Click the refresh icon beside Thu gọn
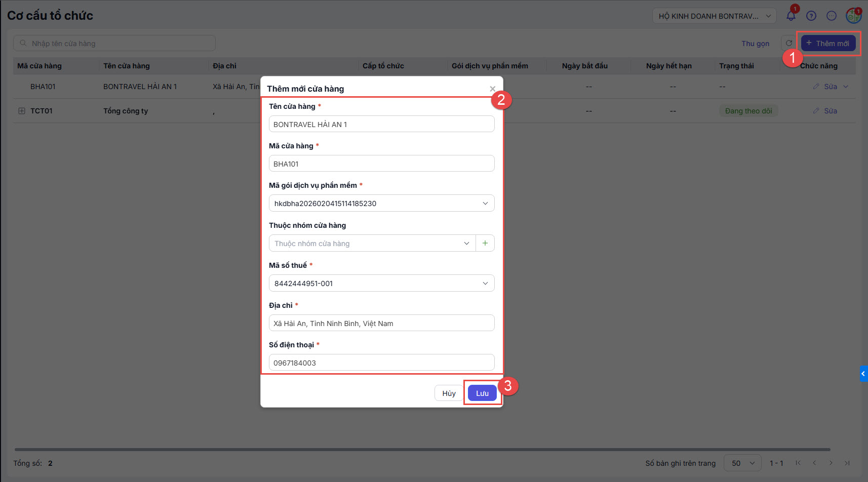 pyautogui.click(x=788, y=43)
